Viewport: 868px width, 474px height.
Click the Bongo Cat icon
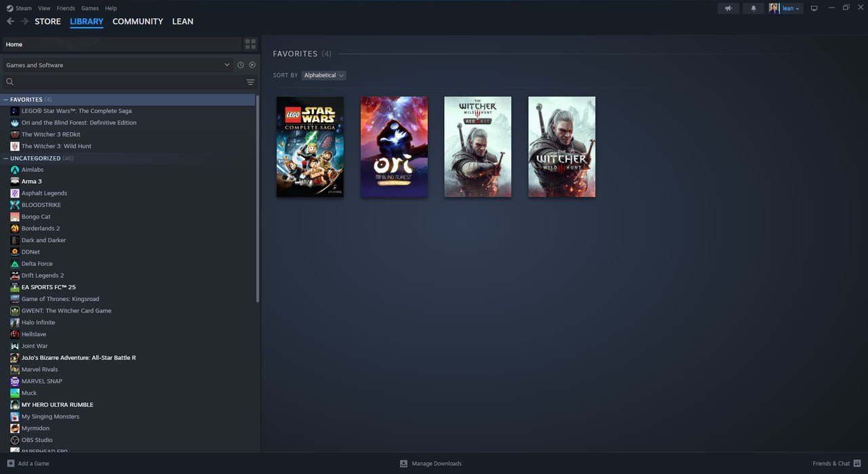pyautogui.click(x=15, y=217)
